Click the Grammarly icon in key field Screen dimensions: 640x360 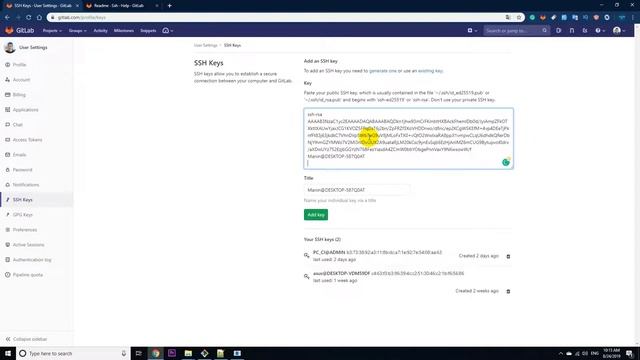[x=506, y=162]
